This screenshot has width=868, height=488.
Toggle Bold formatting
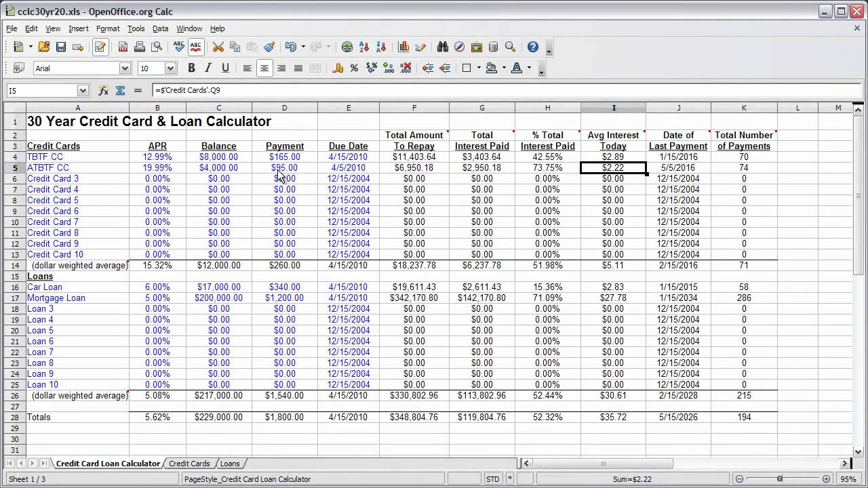click(191, 68)
